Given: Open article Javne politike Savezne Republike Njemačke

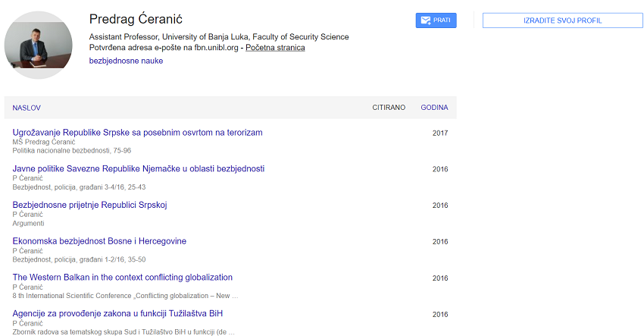Looking at the screenshot, I should (139, 168).
